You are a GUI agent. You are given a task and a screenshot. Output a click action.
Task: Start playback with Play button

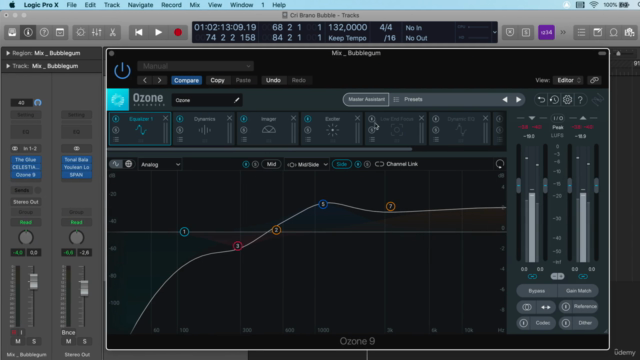(x=158, y=32)
